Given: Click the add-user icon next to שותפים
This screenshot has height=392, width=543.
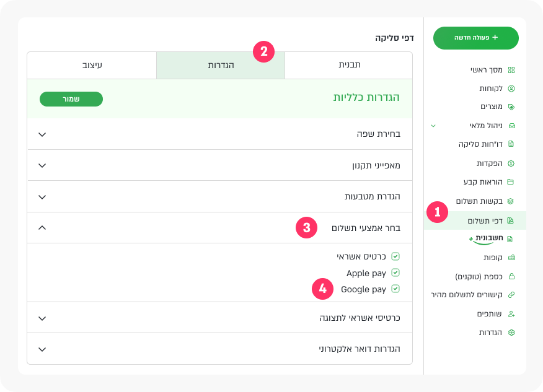Looking at the screenshot, I should [511, 314].
